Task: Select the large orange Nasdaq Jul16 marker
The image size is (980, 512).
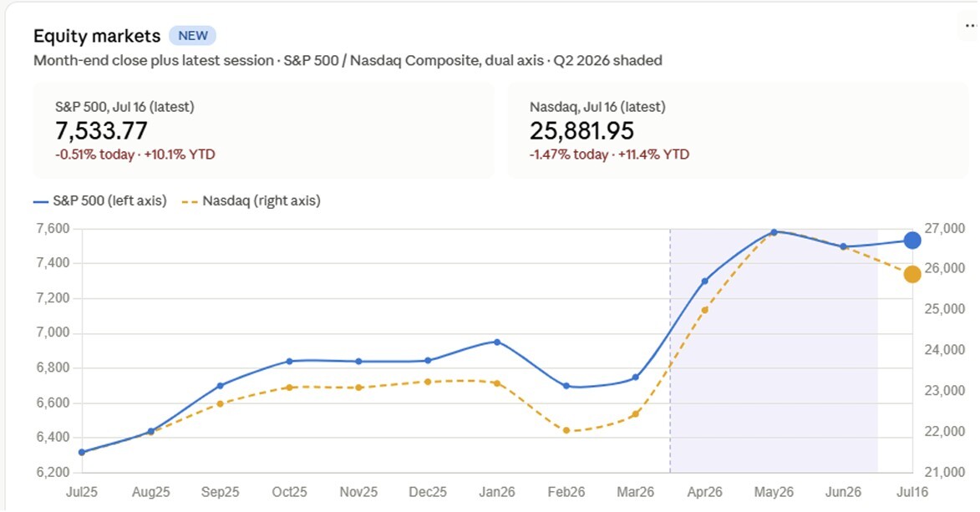Action: 912,274
